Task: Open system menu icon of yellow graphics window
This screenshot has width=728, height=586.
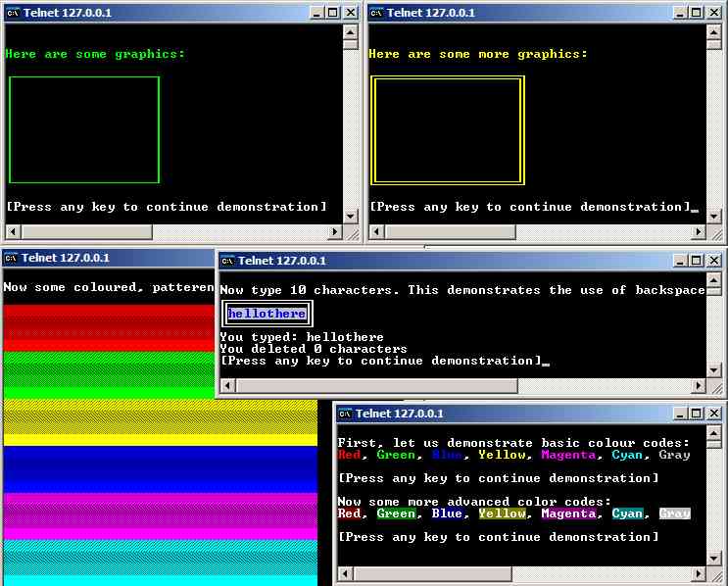Action: (x=375, y=13)
